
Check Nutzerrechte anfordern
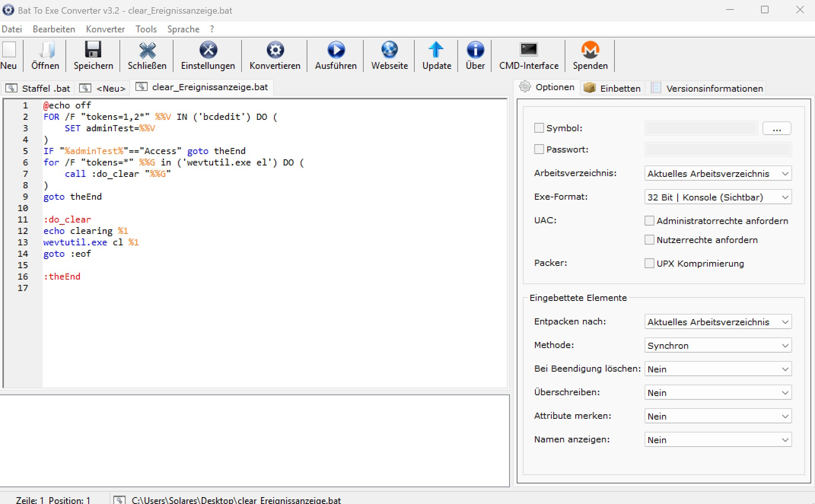click(649, 240)
